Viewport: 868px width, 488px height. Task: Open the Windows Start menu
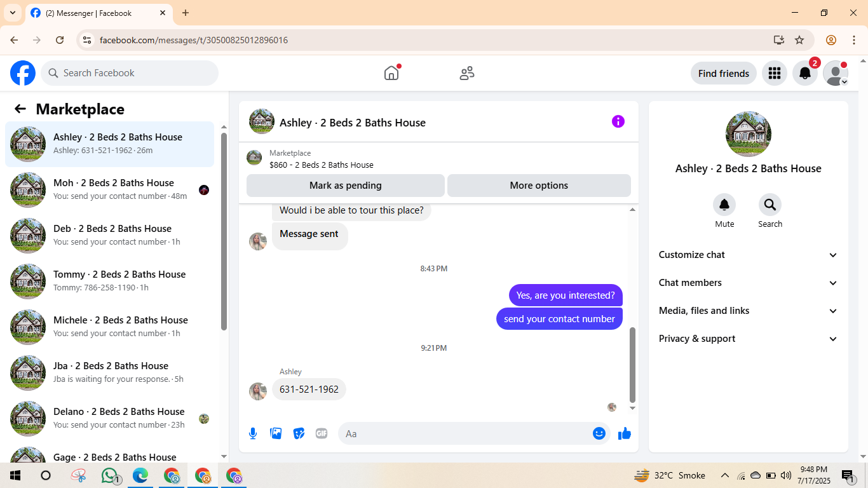15,475
